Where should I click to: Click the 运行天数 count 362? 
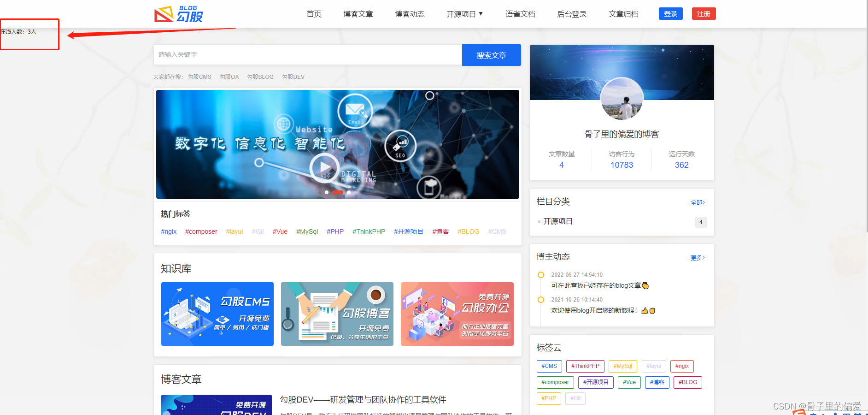click(x=681, y=165)
